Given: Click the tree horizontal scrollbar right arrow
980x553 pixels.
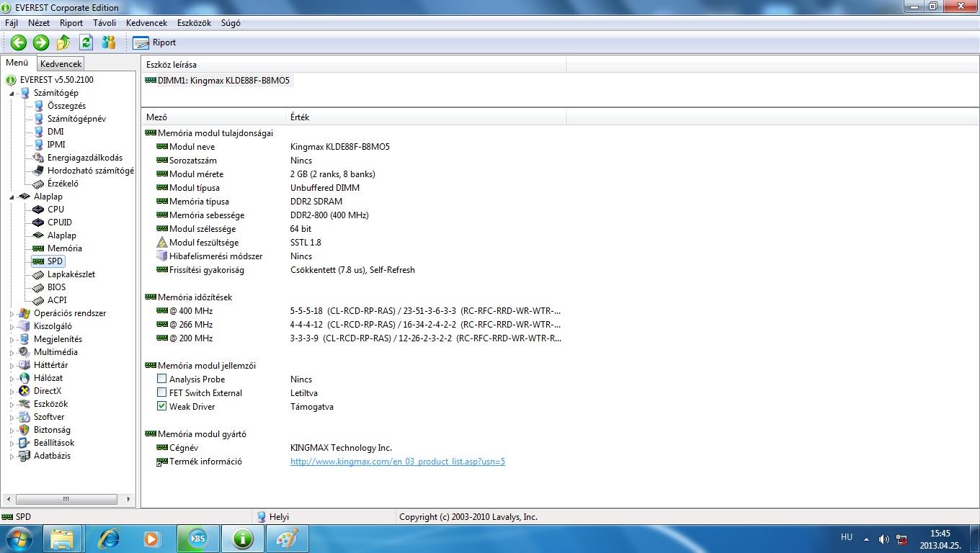Looking at the screenshot, I should [x=128, y=499].
